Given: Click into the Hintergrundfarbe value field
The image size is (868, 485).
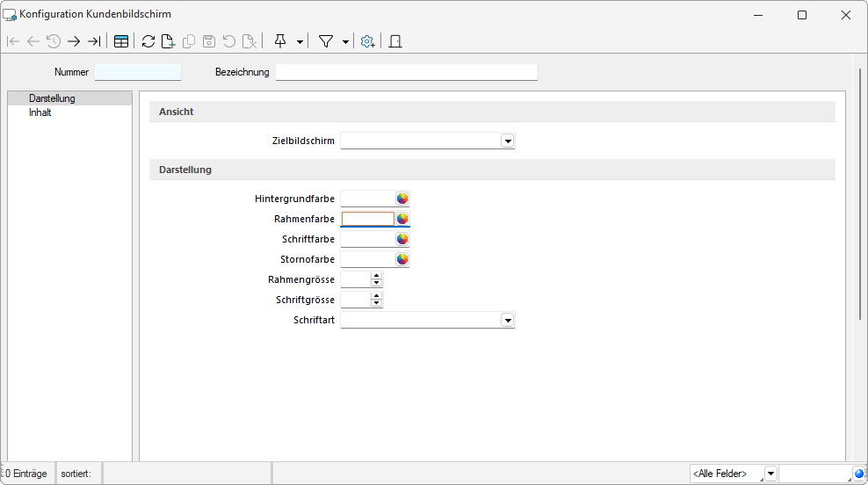Looking at the screenshot, I should [x=367, y=199].
